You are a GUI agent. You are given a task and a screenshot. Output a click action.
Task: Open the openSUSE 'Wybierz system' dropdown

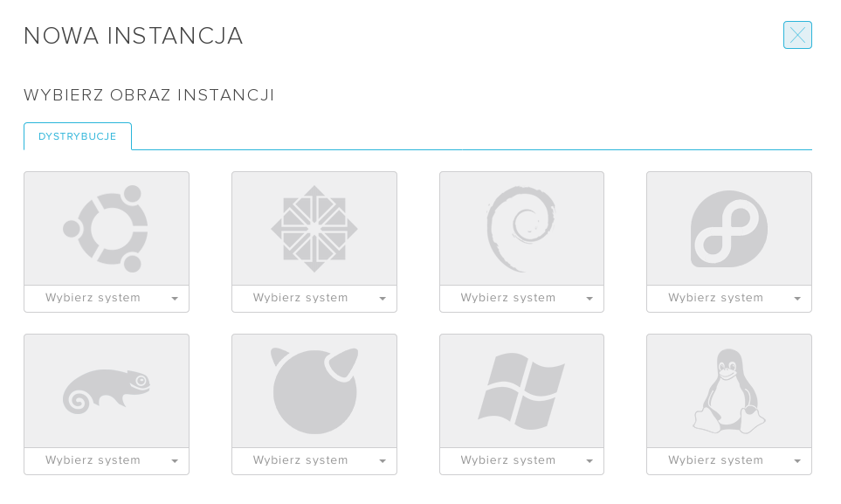(x=107, y=461)
